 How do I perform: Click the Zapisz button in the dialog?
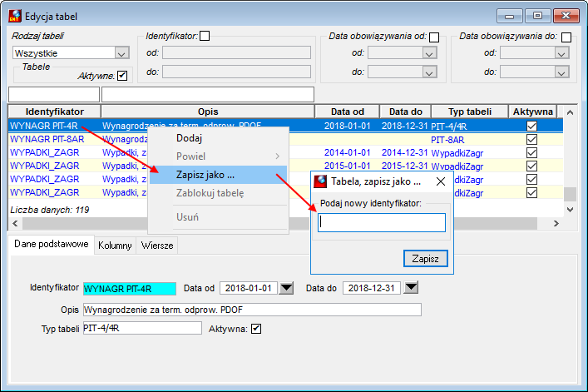[426, 259]
